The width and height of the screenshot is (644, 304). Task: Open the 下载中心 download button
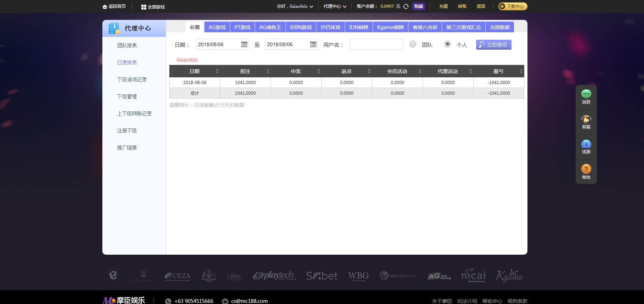(x=513, y=6)
